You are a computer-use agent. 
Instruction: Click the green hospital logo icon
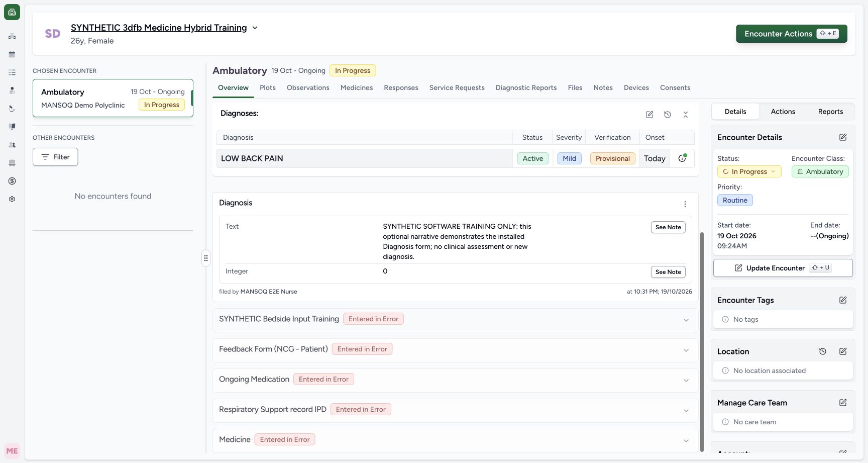pyautogui.click(x=12, y=12)
